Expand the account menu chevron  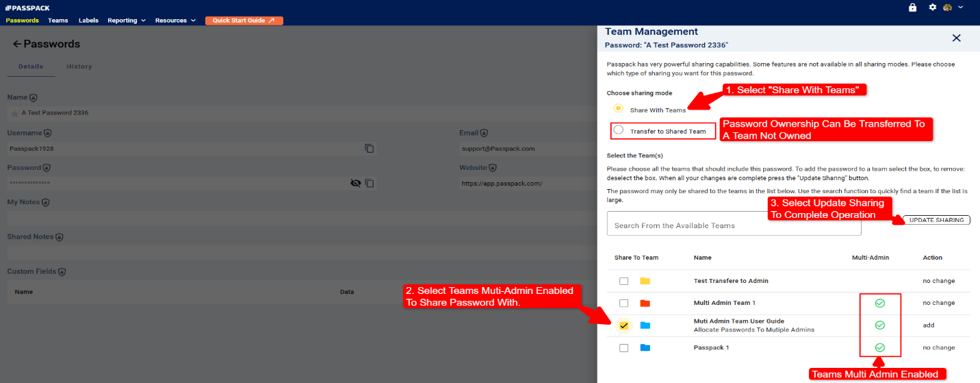click(961, 8)
